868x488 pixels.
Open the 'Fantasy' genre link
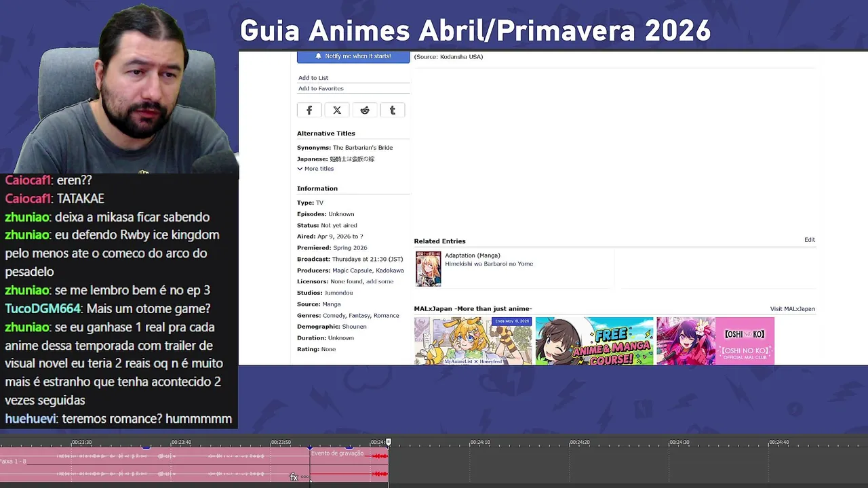pos(359,316)
